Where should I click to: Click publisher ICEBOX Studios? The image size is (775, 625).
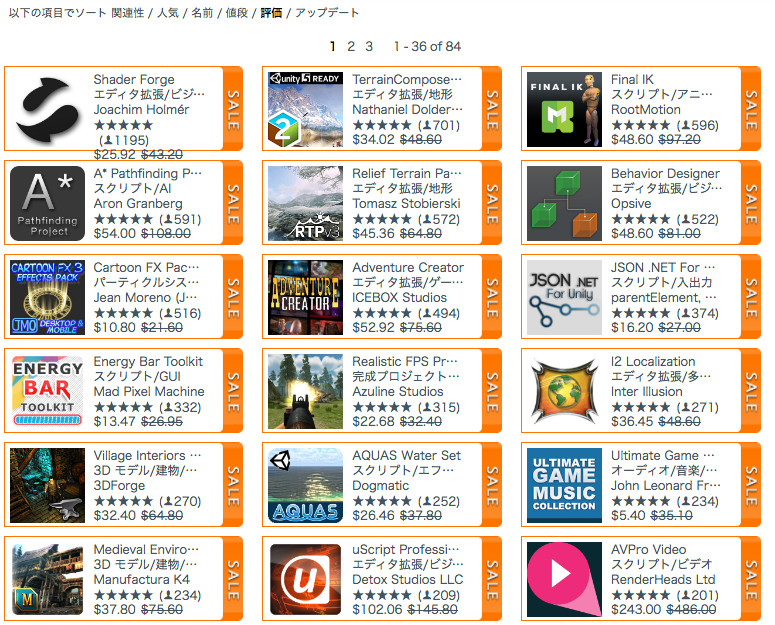(399, 297)
